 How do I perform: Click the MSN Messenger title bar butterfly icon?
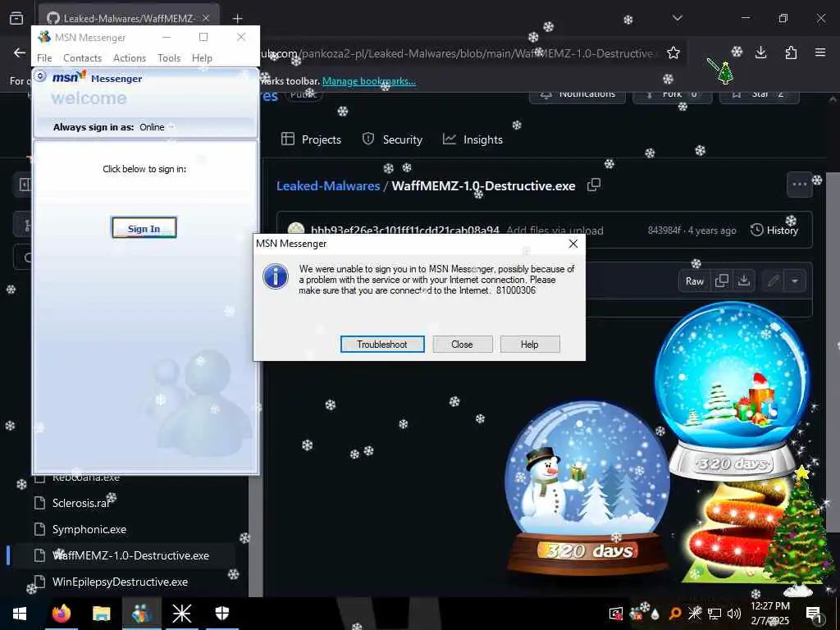pyautogui.click(x=44, y=37)
